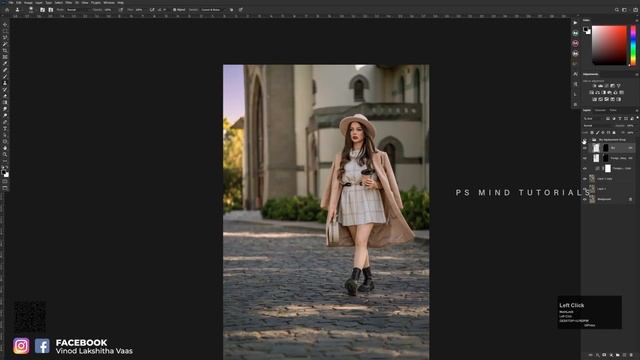This screenshot has width=640, height=360.
Task: Select the Crop tool
Action: pos(5,50)
